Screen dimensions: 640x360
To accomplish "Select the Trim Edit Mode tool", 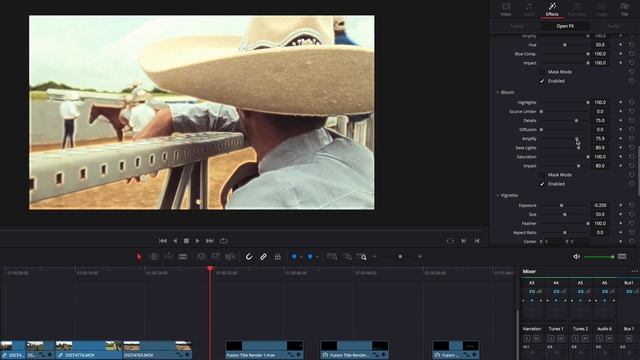I will click(153, 257).
